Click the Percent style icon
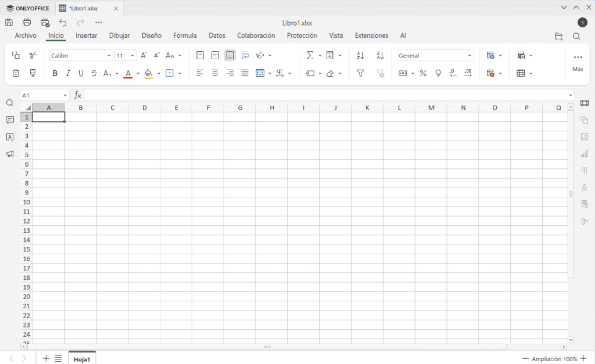This screenshot has width=595, height=364. [x=423, y=73]
